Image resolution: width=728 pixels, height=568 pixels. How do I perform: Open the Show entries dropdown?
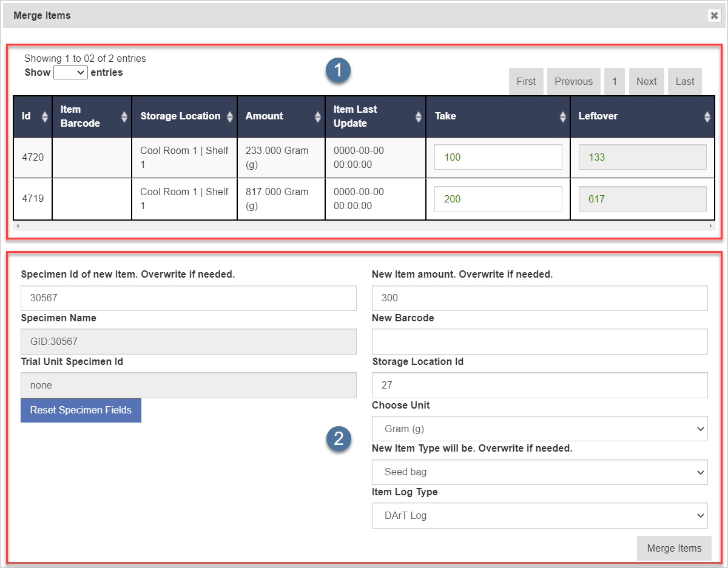pyautogui.click(x=71, y=73)
